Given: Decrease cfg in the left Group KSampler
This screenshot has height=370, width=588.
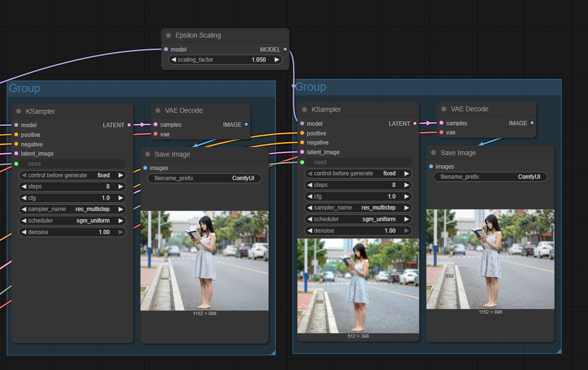Looking at the screenshot, I should [24, 198].
